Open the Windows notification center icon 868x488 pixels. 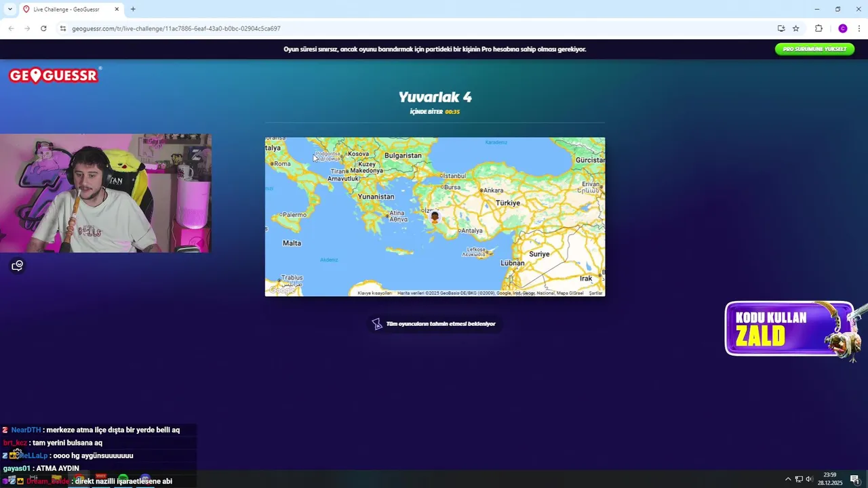tap(854, 479)
